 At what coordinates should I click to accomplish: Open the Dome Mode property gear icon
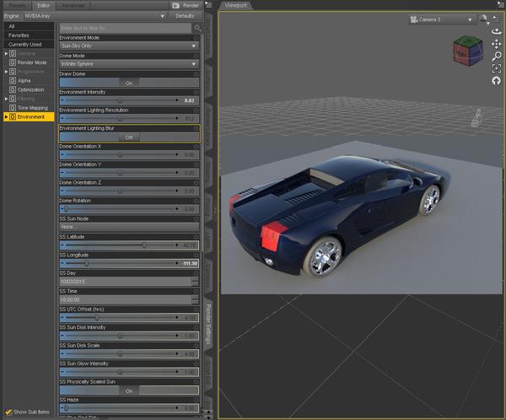pyautogui.click(x=196, y=56)
